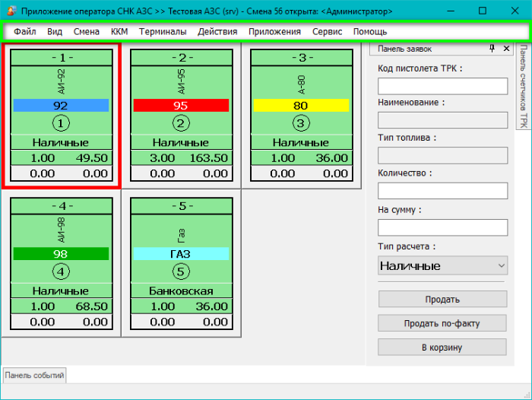Open the Файл menu
The width and height of the screenshot is (532, 400).
click(24, 32)
